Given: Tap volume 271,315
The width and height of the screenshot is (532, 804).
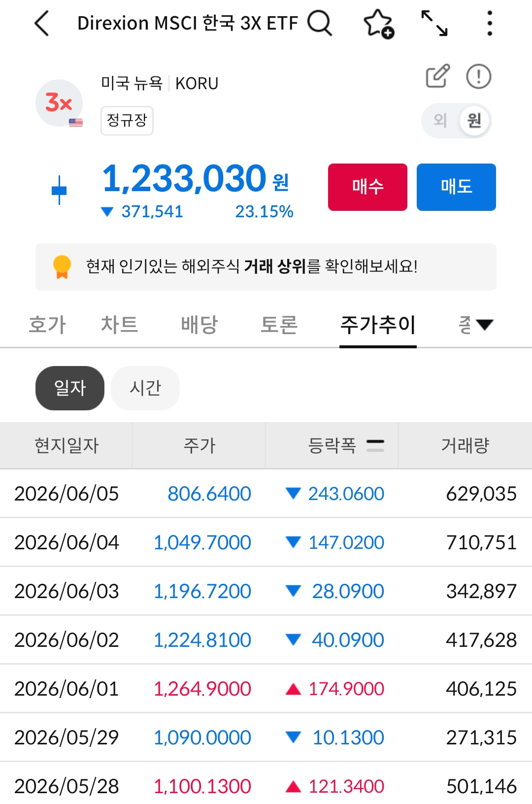Looking at the screenshot, I should pos(481,737).
